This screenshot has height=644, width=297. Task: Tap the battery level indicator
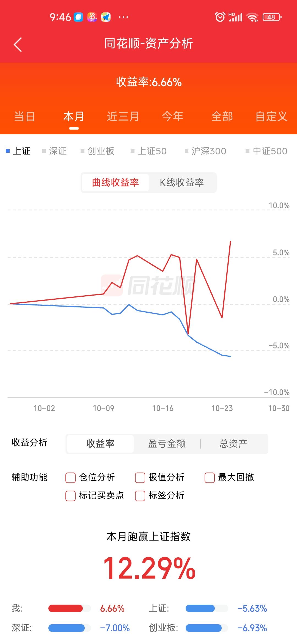pos(272,17)
